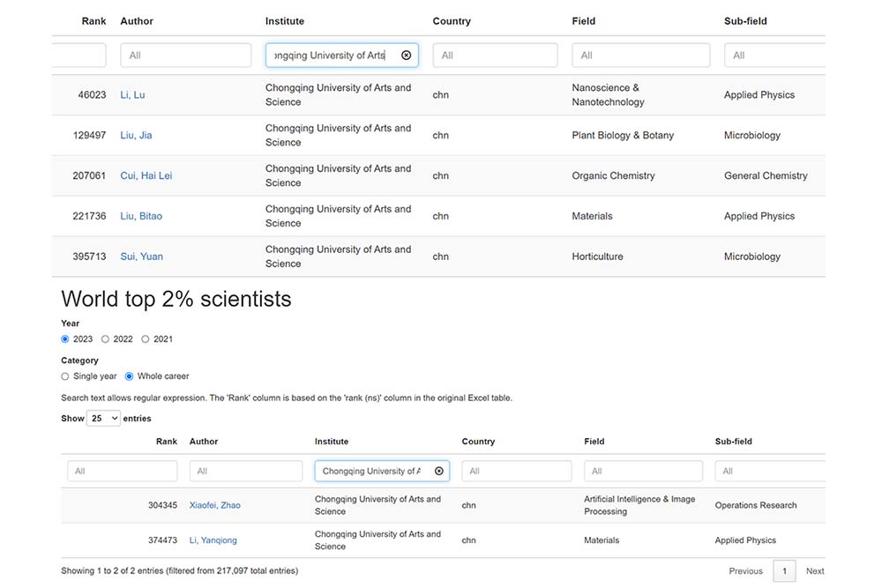This screenshot has width=882, height=588.
Task: Go to the Previous page
Action: [x=745, y=571]
